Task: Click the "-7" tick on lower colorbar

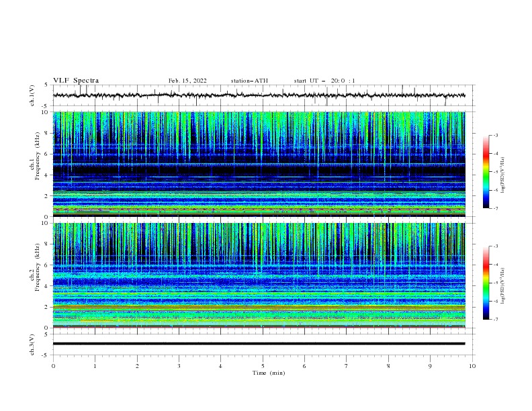Action: click(496, 319)
